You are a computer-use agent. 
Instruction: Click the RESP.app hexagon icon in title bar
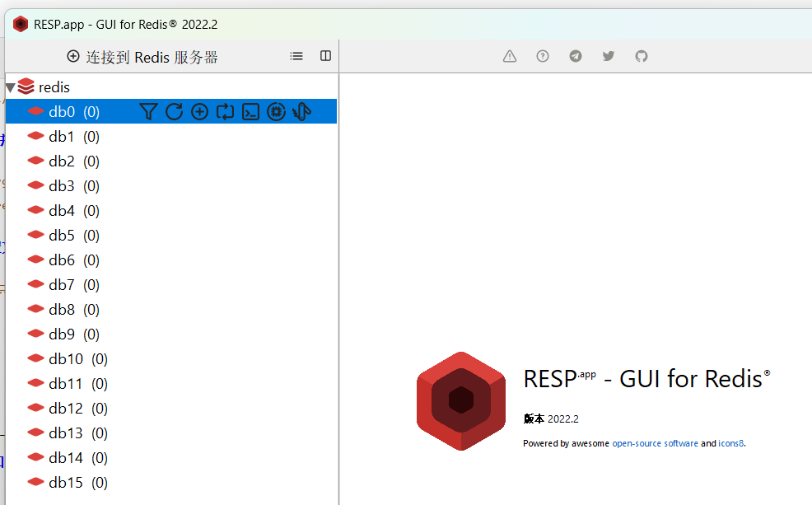point(21,25)
